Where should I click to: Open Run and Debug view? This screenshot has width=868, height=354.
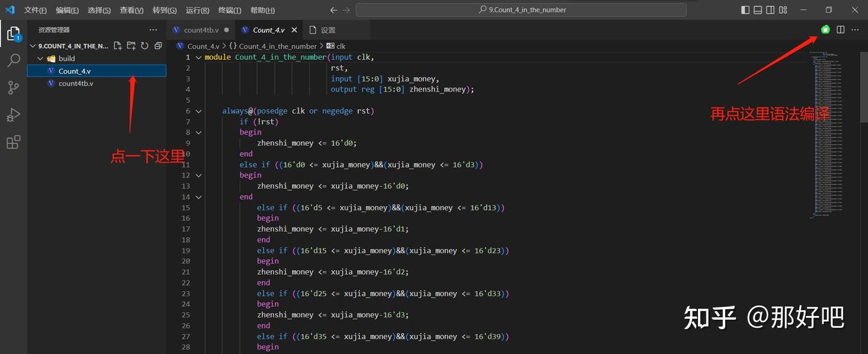[x=14, y=115]
